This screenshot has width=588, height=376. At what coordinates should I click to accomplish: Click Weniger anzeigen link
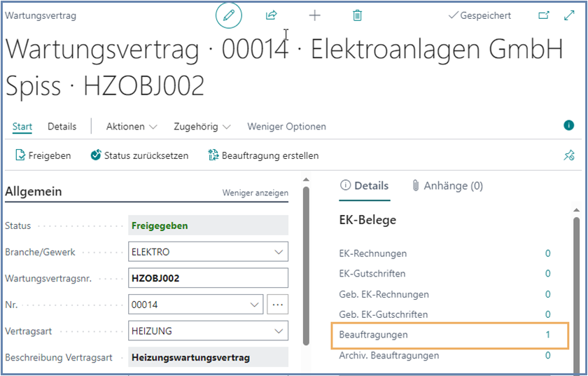point(255,193)
